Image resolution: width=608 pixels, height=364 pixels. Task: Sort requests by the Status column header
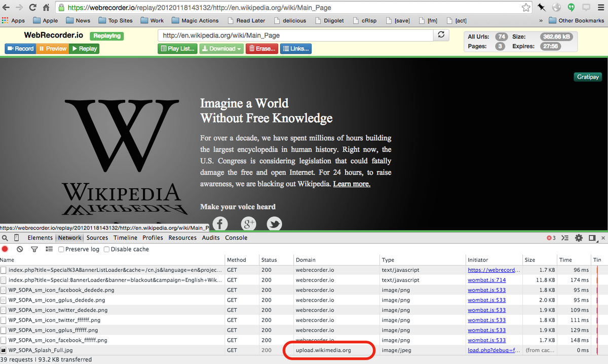pos(276,260)
